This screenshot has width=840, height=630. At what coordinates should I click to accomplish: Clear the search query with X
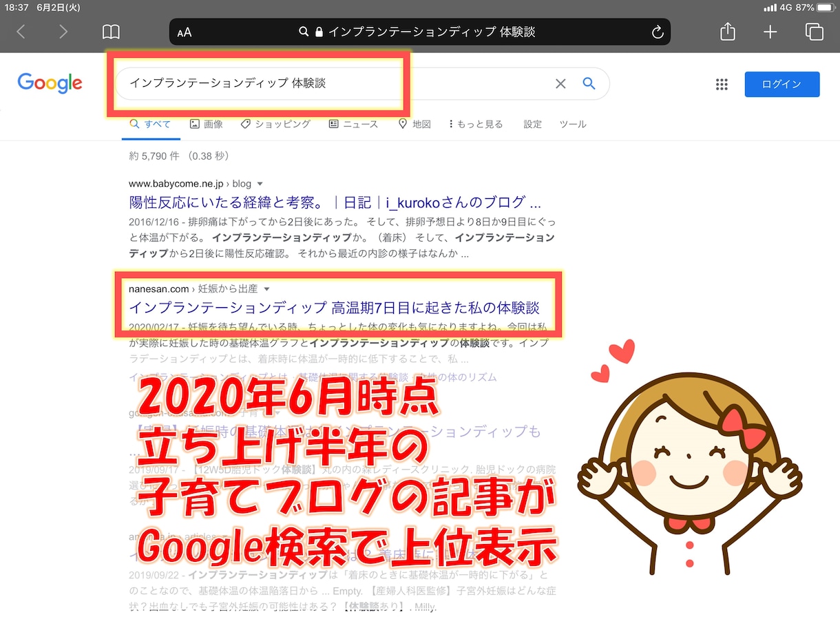pos(560,83)
